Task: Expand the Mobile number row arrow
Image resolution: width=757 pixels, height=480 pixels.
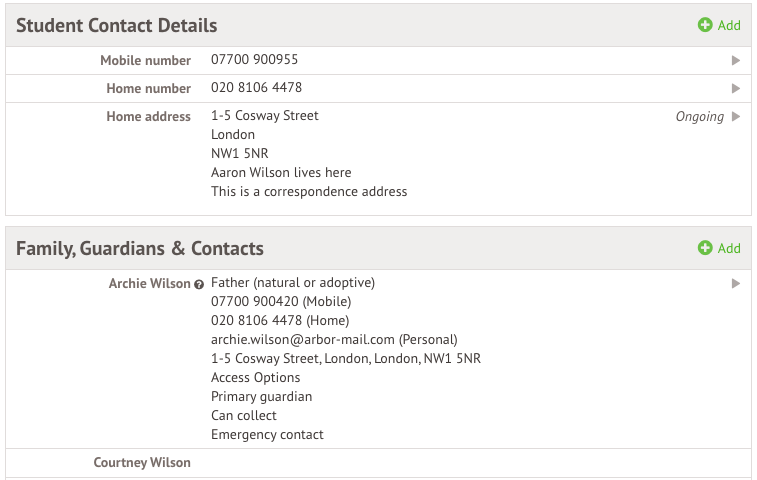Action: pyautogui.click(x=736, y=60)
